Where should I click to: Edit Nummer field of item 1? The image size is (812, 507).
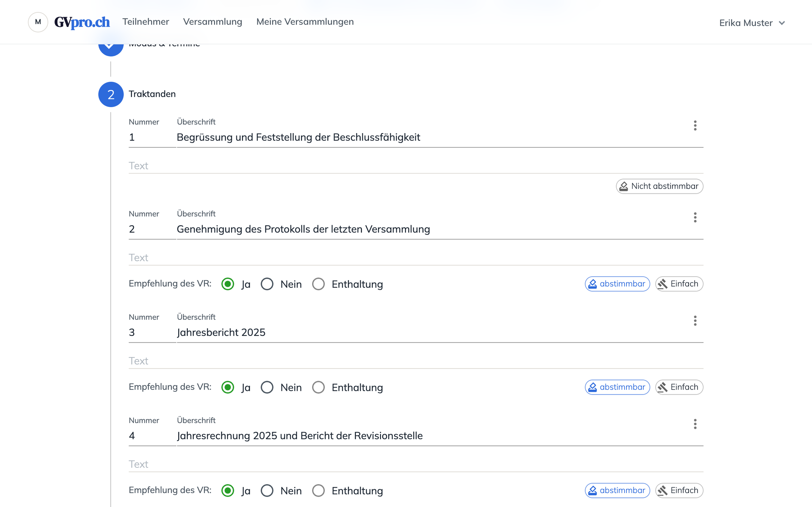coord(152,137)
